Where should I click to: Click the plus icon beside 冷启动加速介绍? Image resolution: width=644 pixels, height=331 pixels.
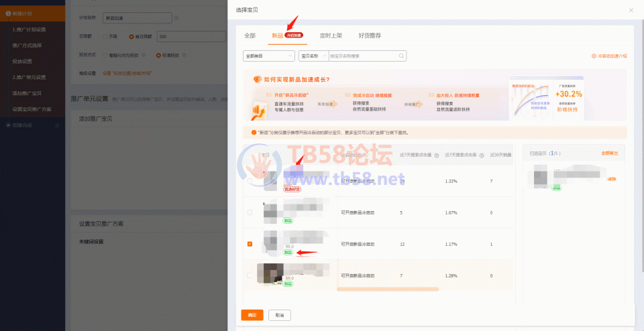[594, 56]
